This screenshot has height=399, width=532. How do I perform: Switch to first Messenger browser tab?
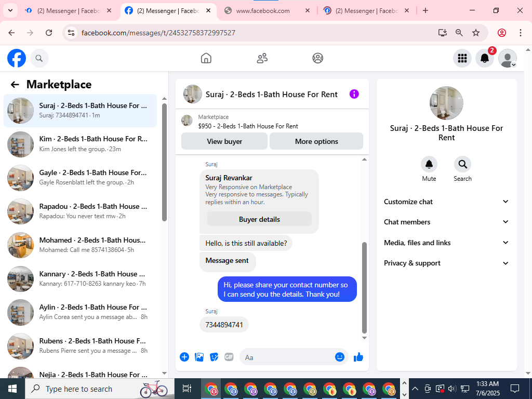(68, 11)
